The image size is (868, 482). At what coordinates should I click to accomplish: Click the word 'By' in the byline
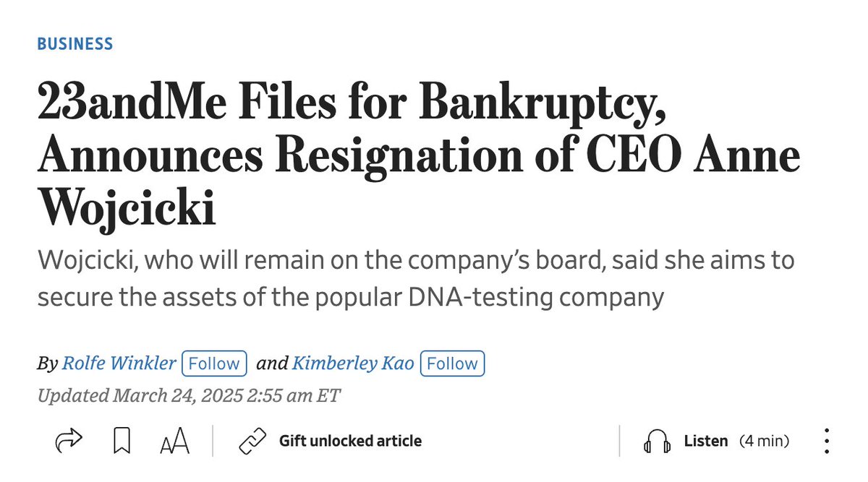(x=47, y=364)
